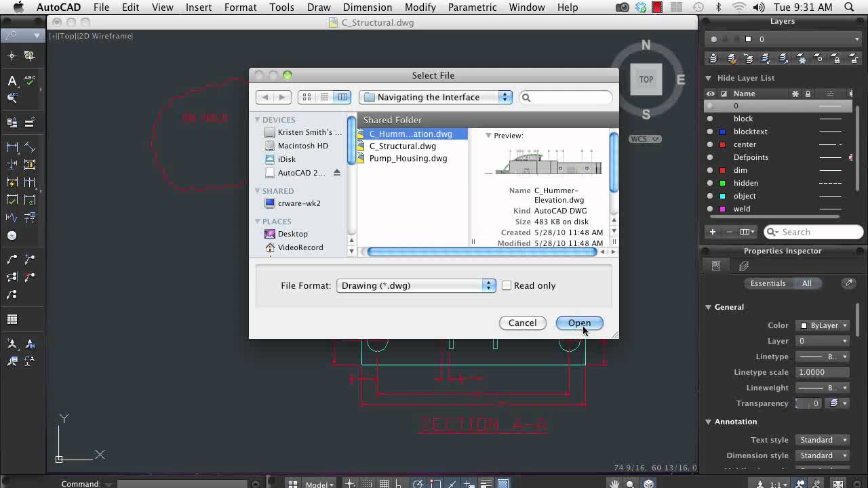This screenshot has height=488, width=868.
Task: Open the Modify menu
Action: 420,7
